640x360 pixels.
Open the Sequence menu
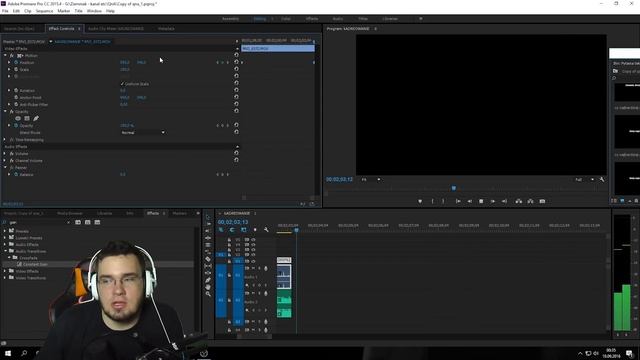pos(44,11)
